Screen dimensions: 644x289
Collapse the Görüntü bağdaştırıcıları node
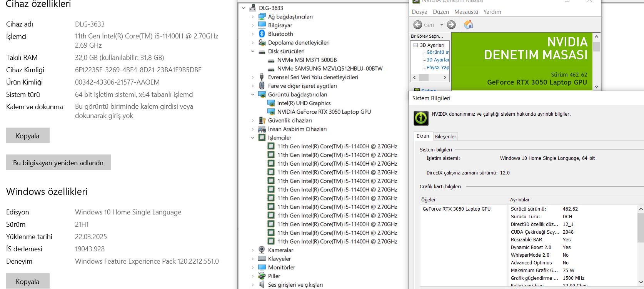(253, 95)
